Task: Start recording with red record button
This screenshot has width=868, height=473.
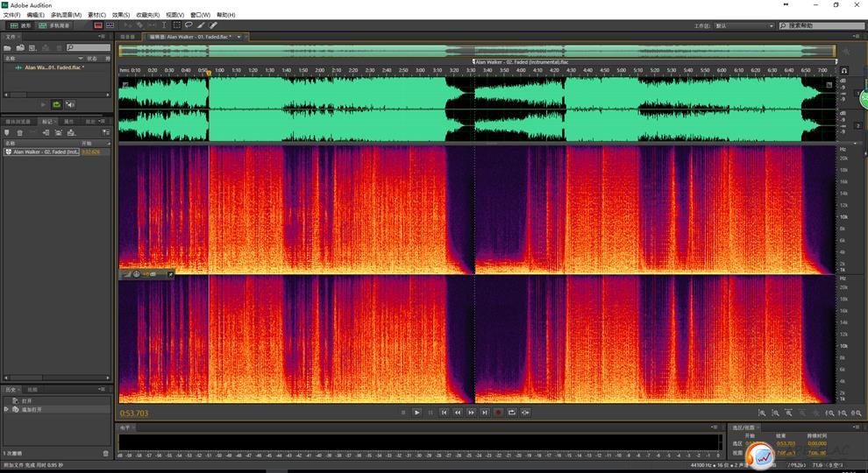Action: pos(498,413)
